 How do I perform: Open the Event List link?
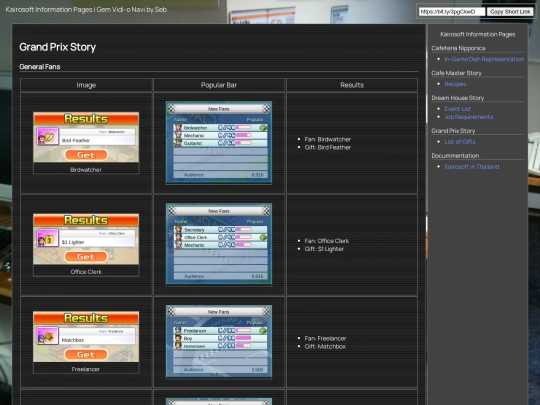tap(457, 109)
